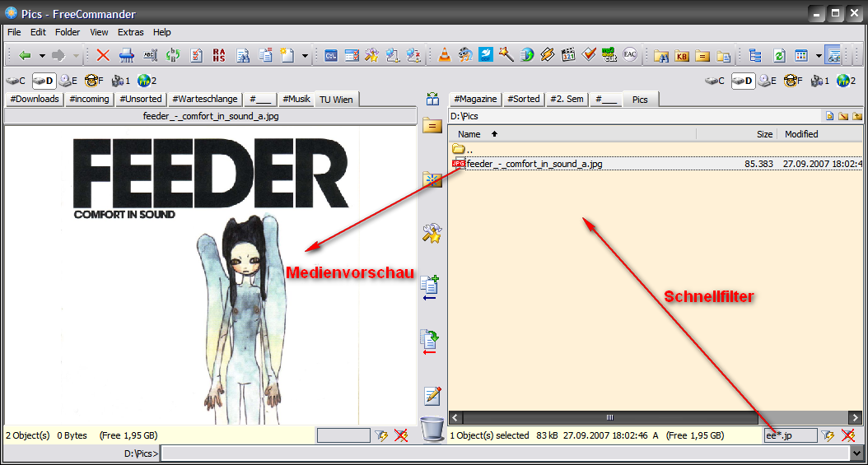Viewport: 868px width, 465px height.
Task: Click the left panel quick filter field
Action: 343,435
